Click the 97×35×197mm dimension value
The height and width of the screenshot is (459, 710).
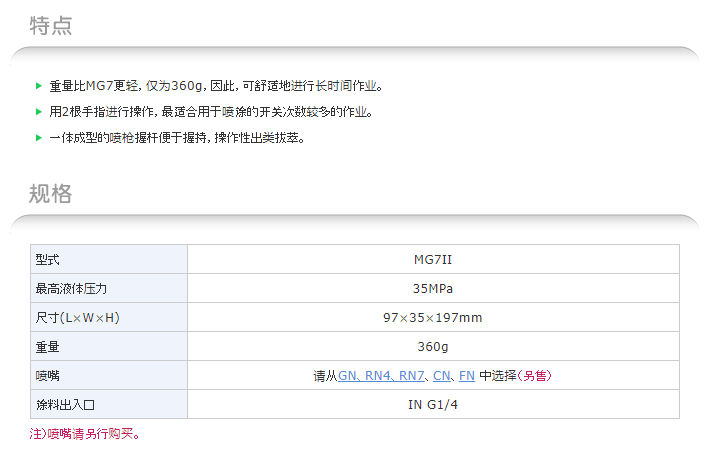(433, 318)
